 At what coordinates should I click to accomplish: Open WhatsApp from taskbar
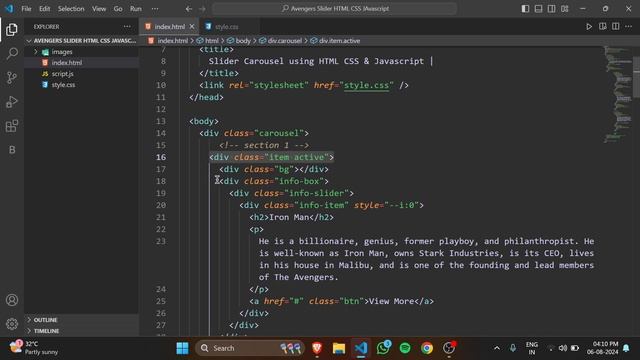(x=383, y=348)
